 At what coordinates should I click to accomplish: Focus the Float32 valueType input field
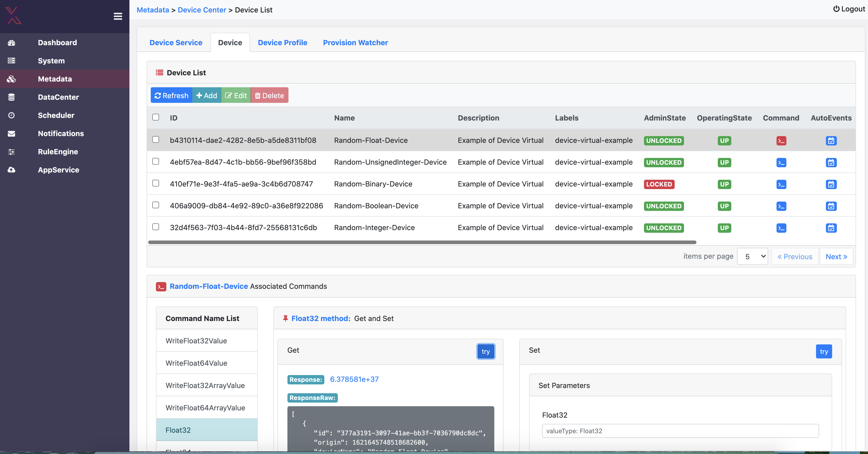[x=680, y=431]
